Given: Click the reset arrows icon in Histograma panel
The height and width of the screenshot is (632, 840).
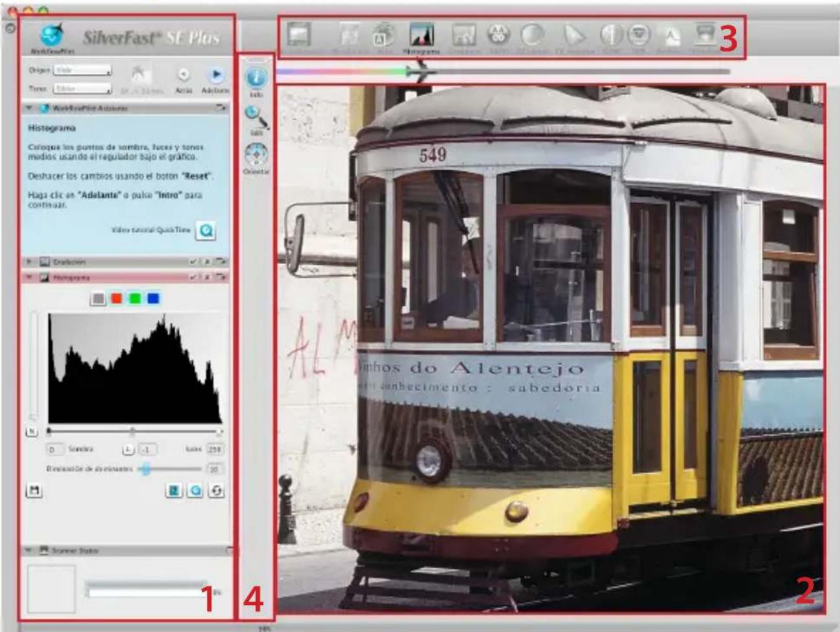Looking at the screenshot, I should [x=217, y=490].
